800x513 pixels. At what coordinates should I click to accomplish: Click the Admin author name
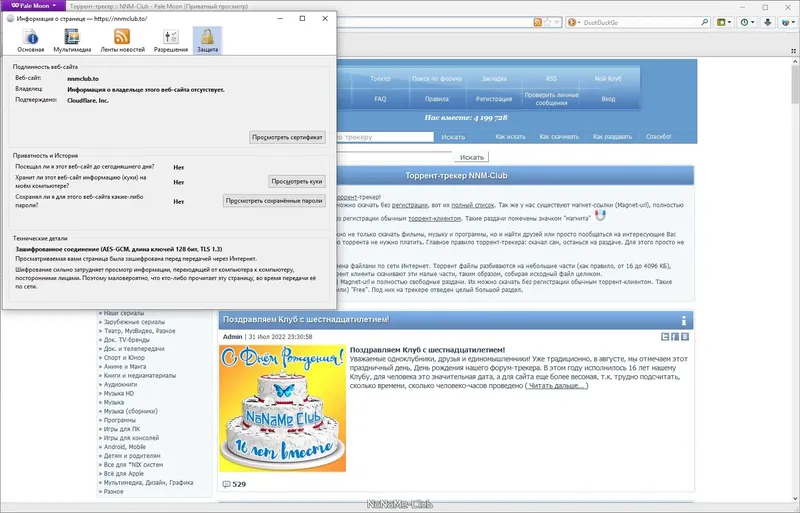(x=233, y=337)
